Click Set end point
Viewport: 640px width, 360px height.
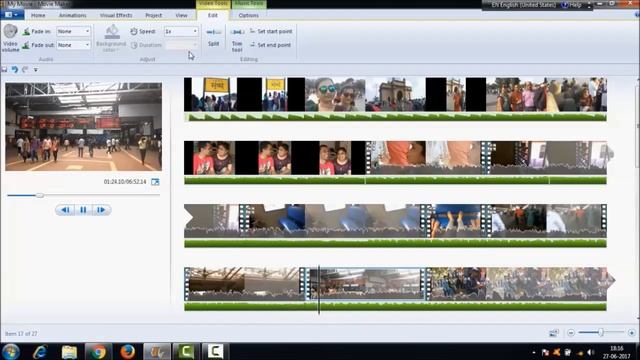point(271,45)
